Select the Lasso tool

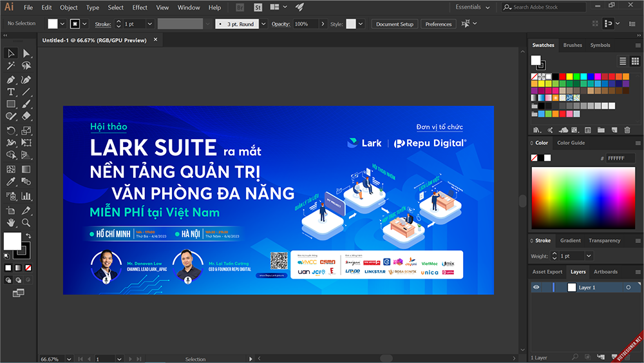(x=26, y=65)
